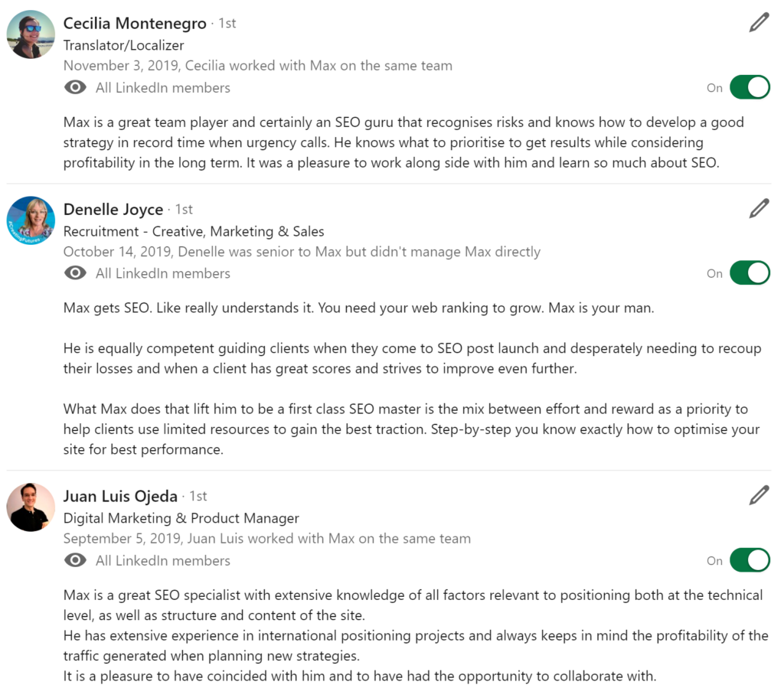Turn off Cecilia Montenegro's recommendation toggle
The image size is (784, 698).
[x=750, y=87]
